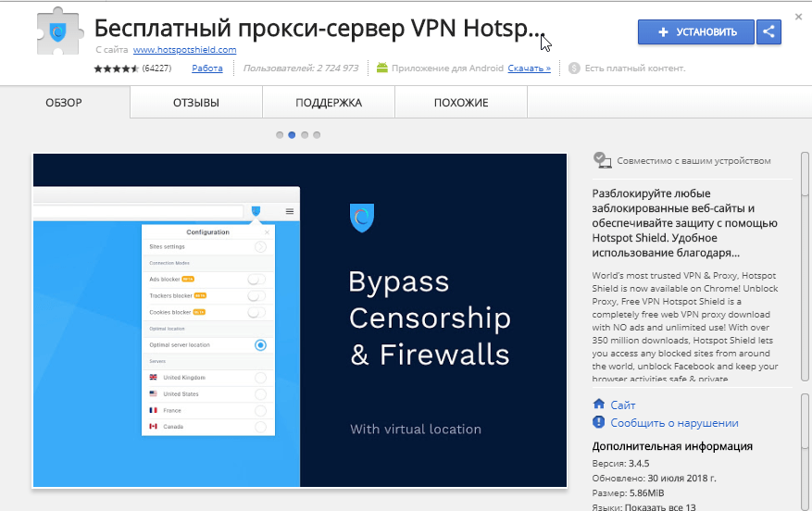The height and width of the screenshot is (511, 812).
Task: Click the share icon button
Action: pyautogui.click(x=768, y=32)
